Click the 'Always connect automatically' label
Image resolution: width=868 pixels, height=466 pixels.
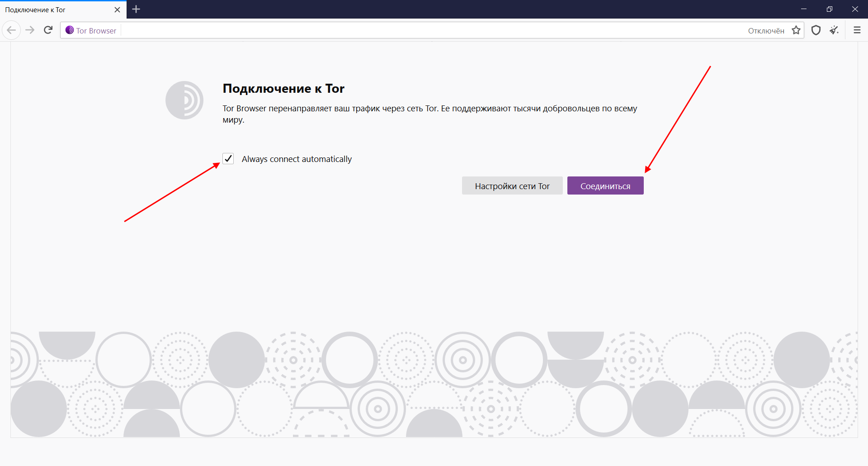297,159
